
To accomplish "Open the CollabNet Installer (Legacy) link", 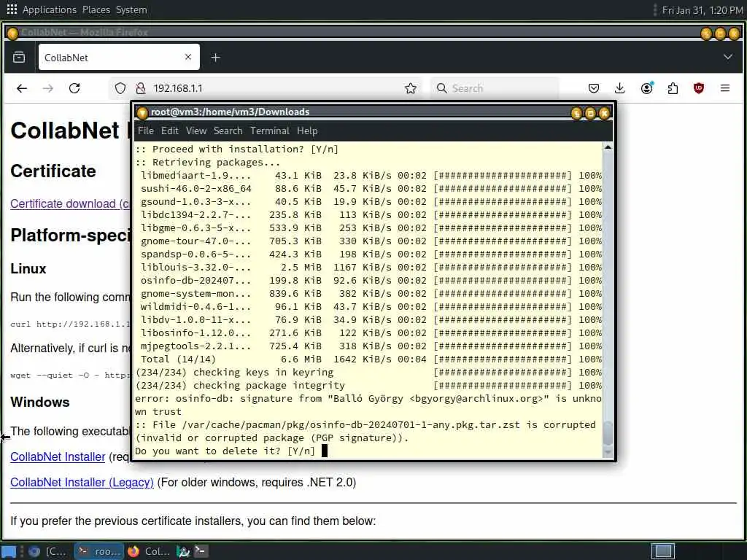I will pos(82,483).
